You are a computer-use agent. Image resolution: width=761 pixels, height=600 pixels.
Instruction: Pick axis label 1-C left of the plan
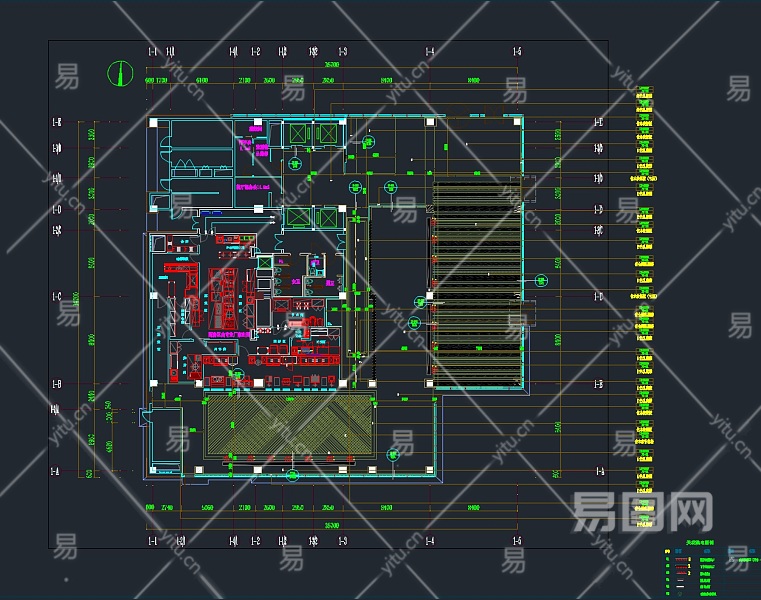pyautogui.click(x=57, y=296)
